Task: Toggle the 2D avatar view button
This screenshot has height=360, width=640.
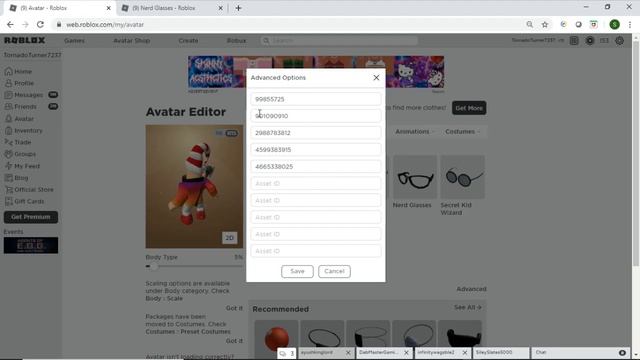Action: click(x=229, y=238)
